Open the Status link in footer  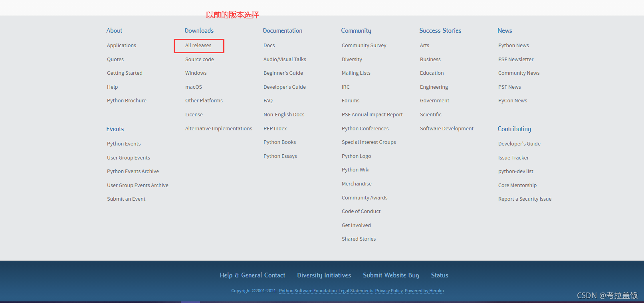click(440, 275)
